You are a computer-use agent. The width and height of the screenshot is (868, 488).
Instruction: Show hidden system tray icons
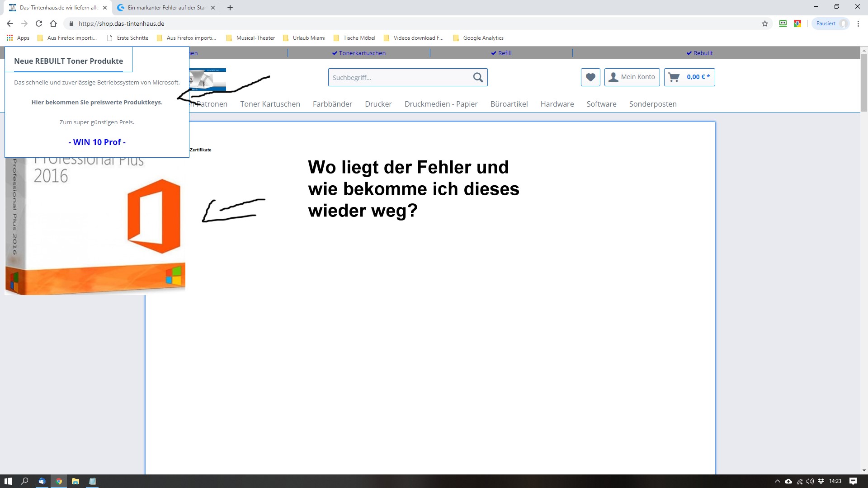click(778, 481)
